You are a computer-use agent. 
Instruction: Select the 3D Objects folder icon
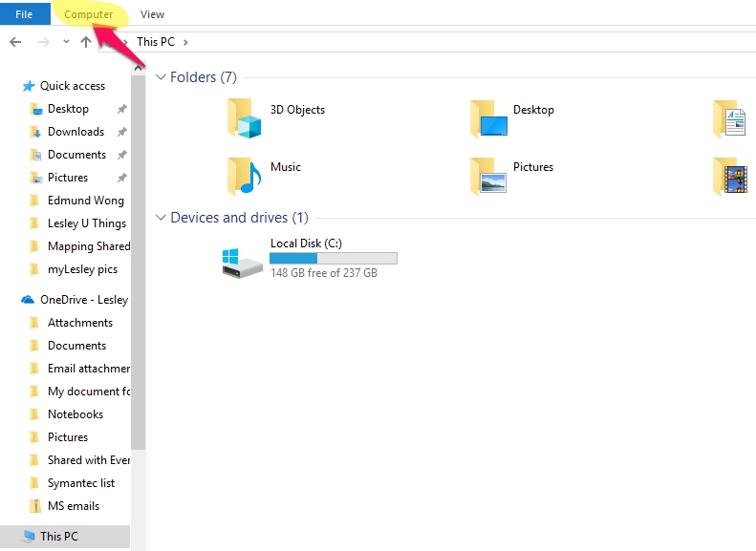[244, 118]
